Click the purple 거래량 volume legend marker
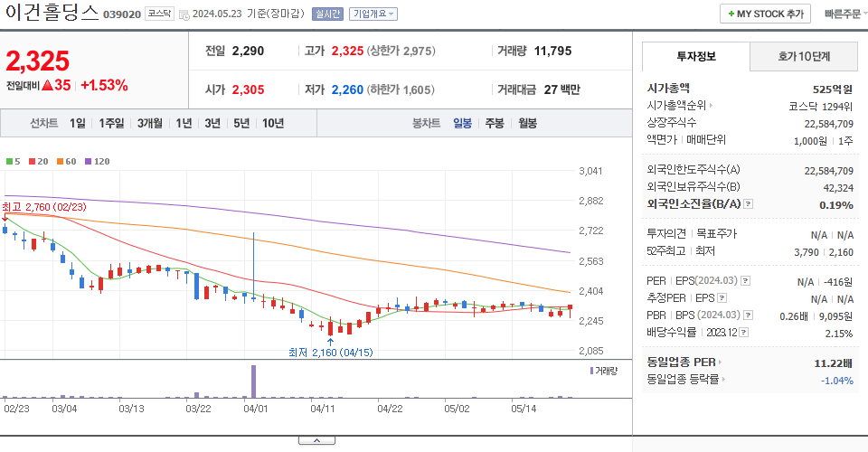The width and height of the screenshot is (868, 452). coord(591,371)
